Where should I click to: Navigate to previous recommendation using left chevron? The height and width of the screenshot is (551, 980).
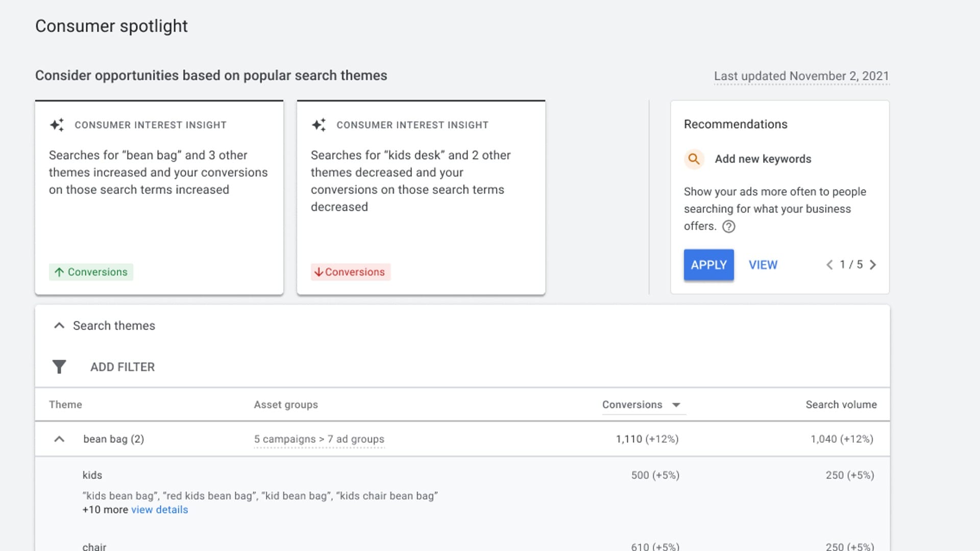[829, 264]
